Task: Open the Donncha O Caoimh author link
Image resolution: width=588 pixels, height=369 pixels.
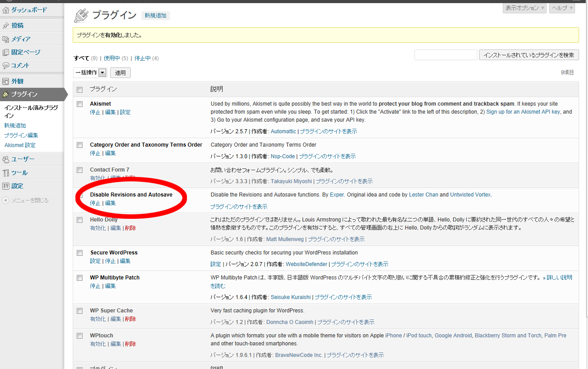Action: tap(290, 322)
